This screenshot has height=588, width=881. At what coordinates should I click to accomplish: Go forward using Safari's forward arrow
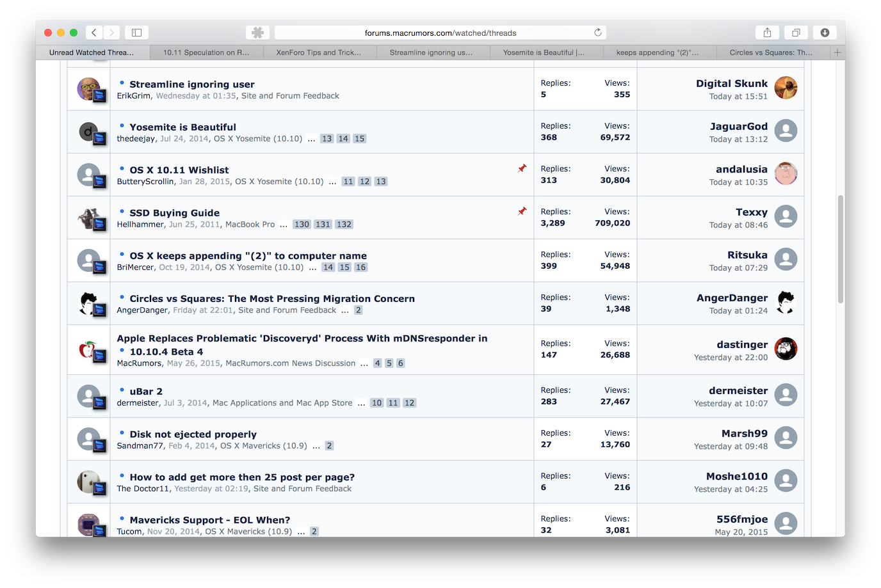coord(111,33)
